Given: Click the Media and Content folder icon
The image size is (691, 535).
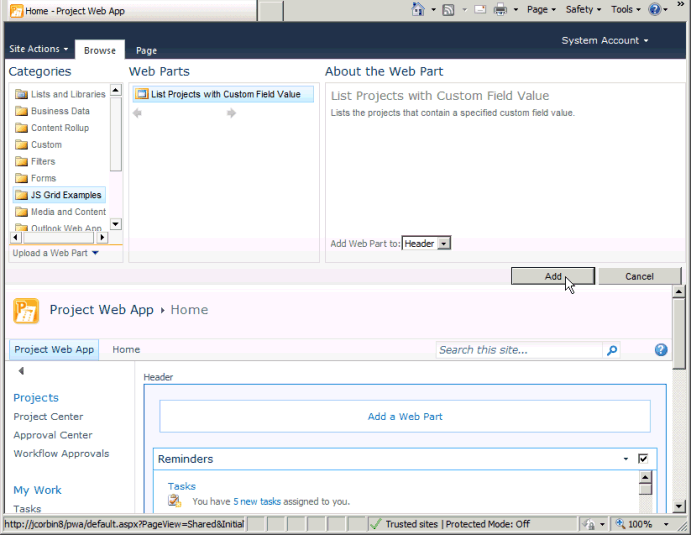Looking at the screenshot, I should [x=21, y=212].
